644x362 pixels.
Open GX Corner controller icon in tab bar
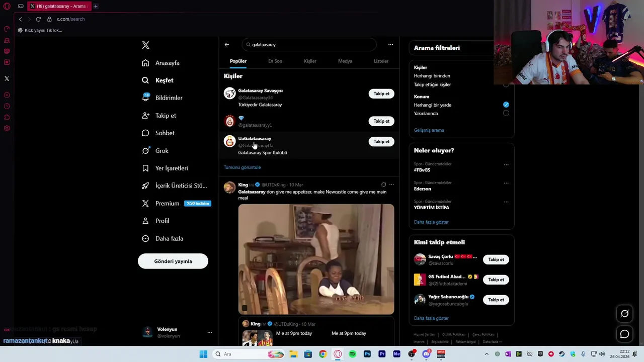click(x=21, y=7)
